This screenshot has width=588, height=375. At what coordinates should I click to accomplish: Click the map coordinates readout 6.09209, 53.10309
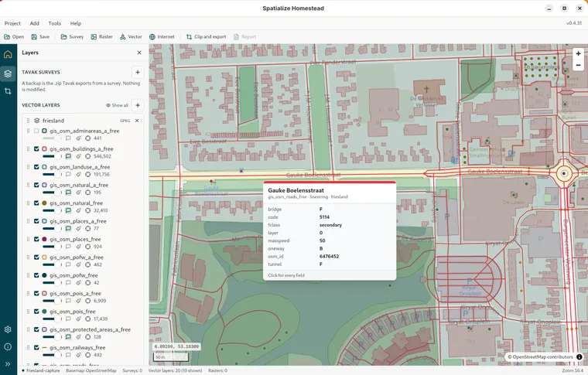pos(176,346)
